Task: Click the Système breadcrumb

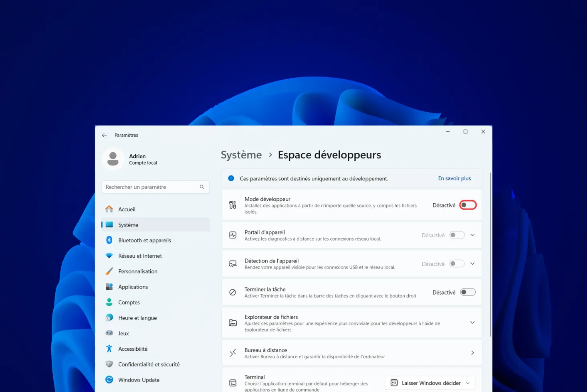Action: tap(241, 155)
